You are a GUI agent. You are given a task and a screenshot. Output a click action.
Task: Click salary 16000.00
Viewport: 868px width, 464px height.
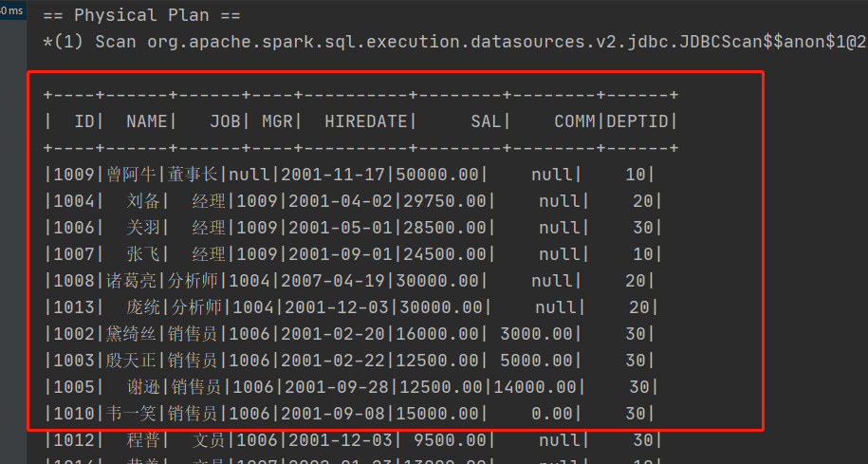pyautogui.click(x=436, y=334)
